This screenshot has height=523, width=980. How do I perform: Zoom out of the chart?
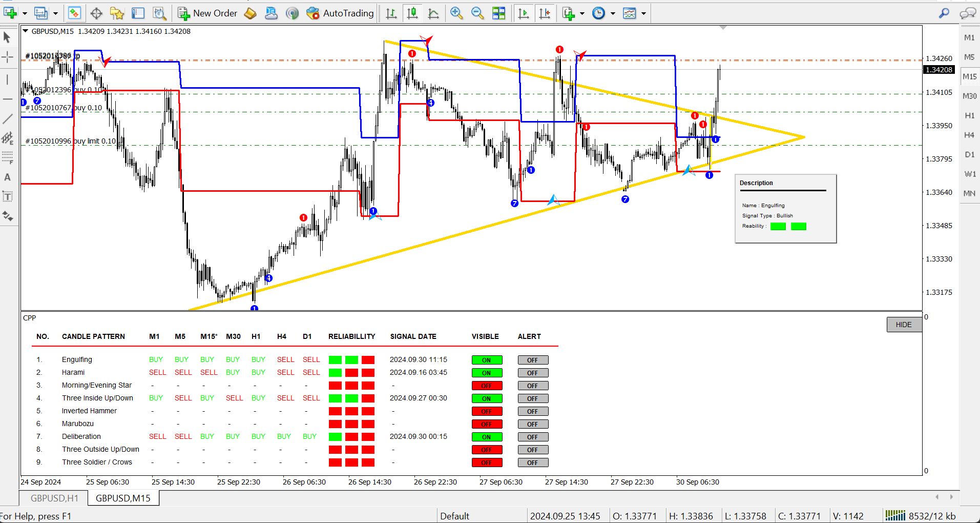(477, 13)
